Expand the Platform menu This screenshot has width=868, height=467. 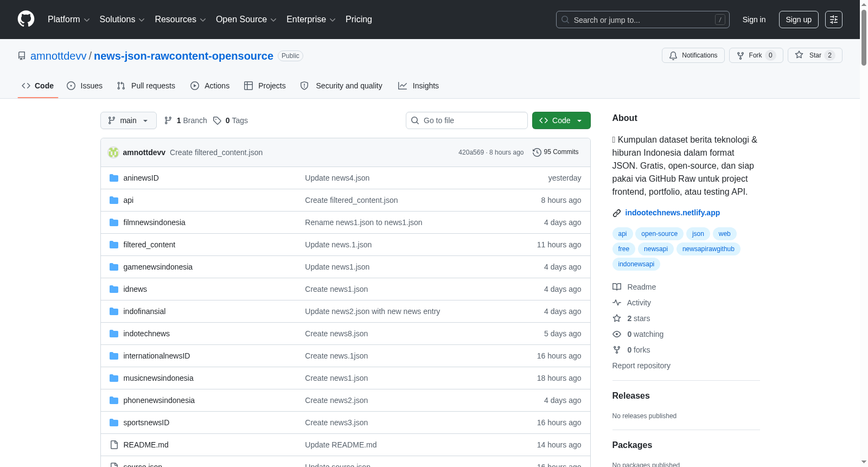(x=68, y=20)
